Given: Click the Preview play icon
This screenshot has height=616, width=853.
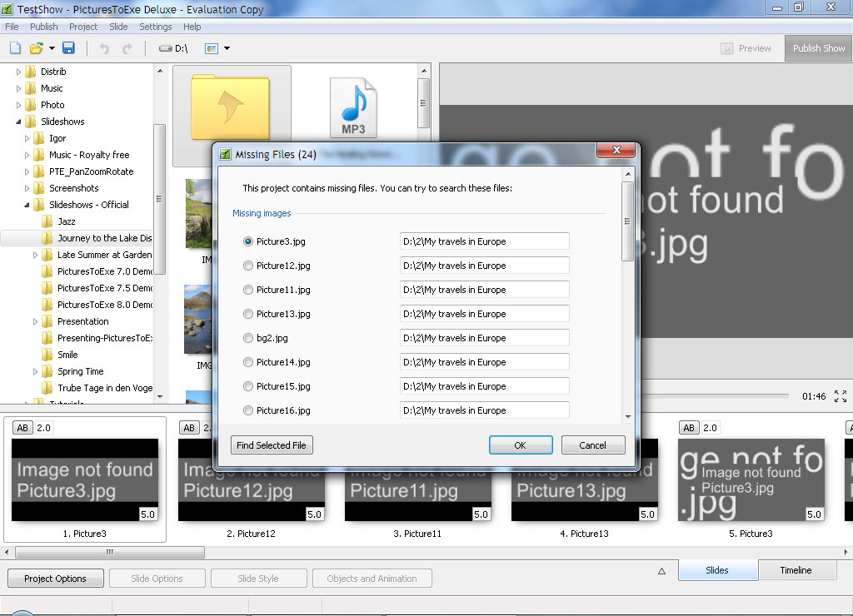Looking at the screenshot, I should [x=726, y=48].
